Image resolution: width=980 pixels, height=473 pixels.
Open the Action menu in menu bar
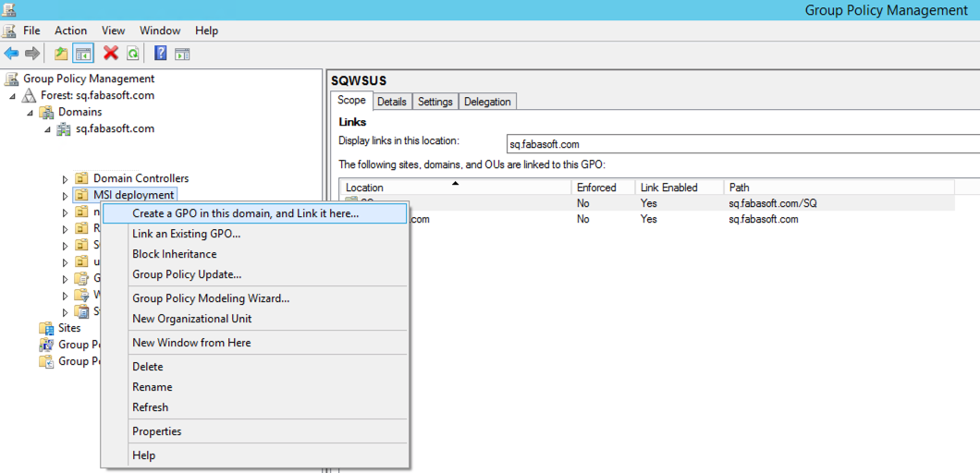click(x=70, y=30)
